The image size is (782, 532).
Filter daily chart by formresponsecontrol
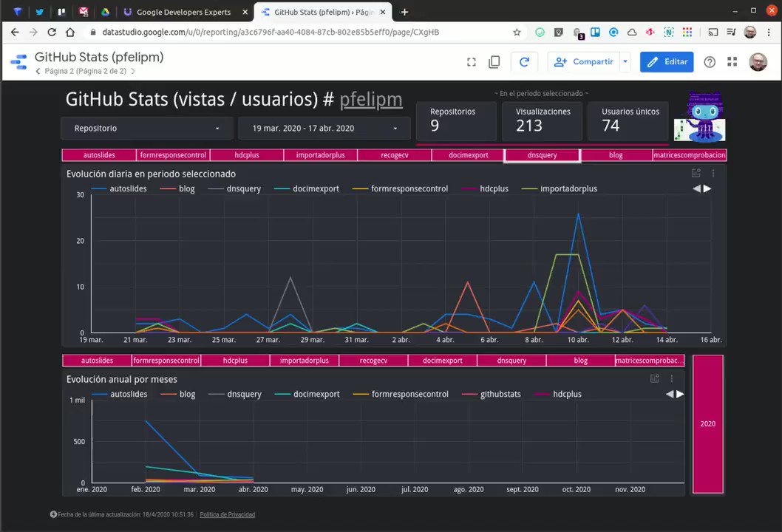[x=173, y=155]
